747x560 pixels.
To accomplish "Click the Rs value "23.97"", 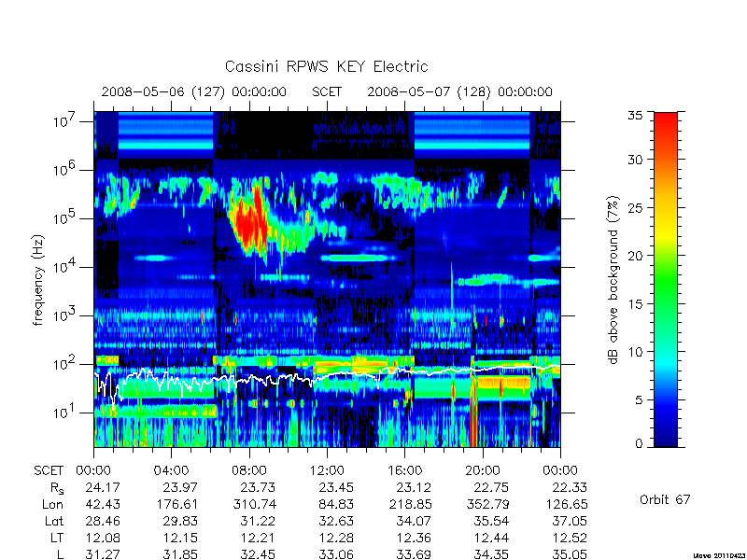I will [180, 487].
